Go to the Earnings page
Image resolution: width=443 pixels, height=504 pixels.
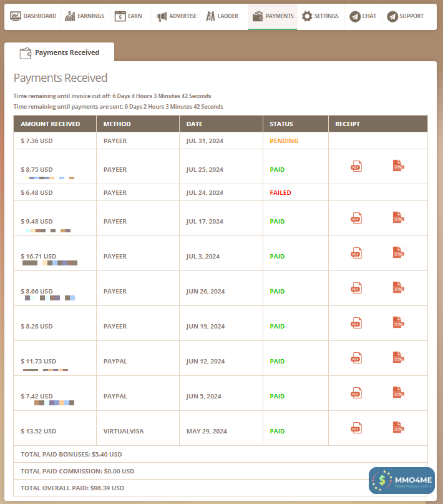85,16
